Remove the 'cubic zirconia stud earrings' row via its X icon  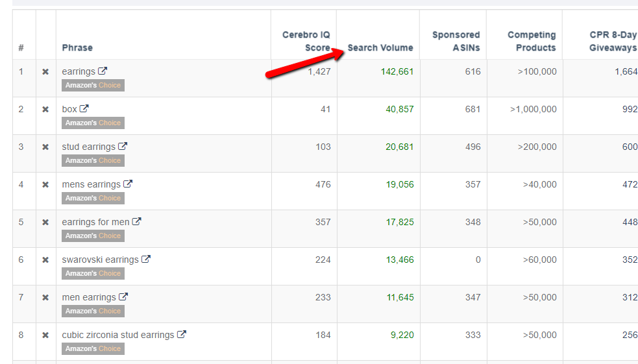point(45,335)
